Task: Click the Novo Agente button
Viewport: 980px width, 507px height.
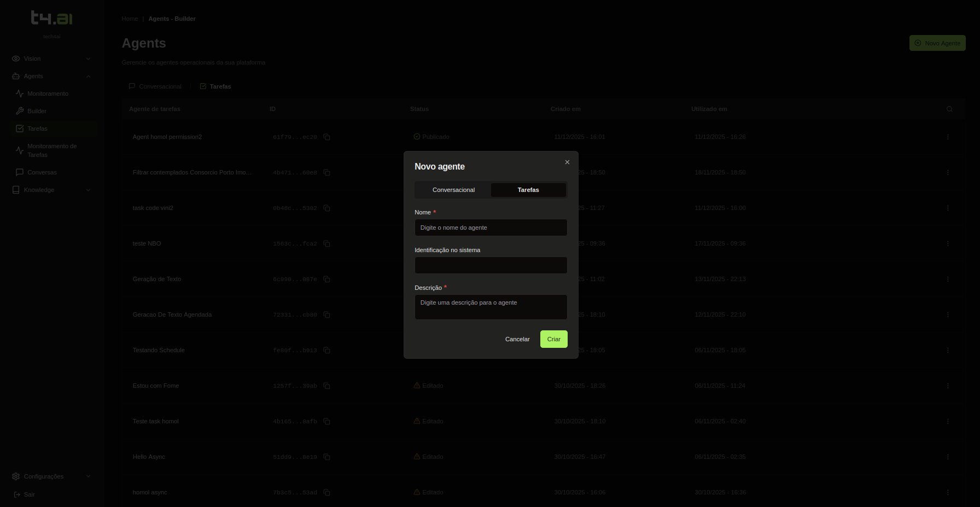Action: point(937,43)
